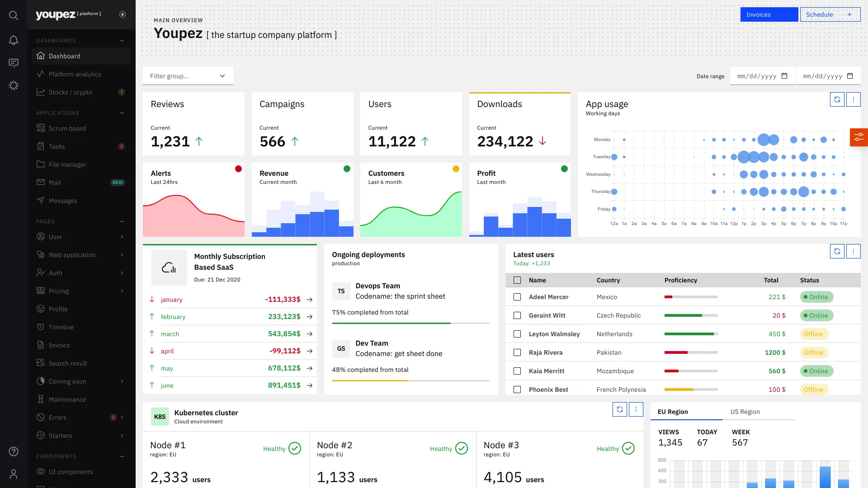Image resolution: width=868 pixels, height=488 pixels.
Task: Check the Kaia Merritt row checkbox
Action: [x=517, y=371]
